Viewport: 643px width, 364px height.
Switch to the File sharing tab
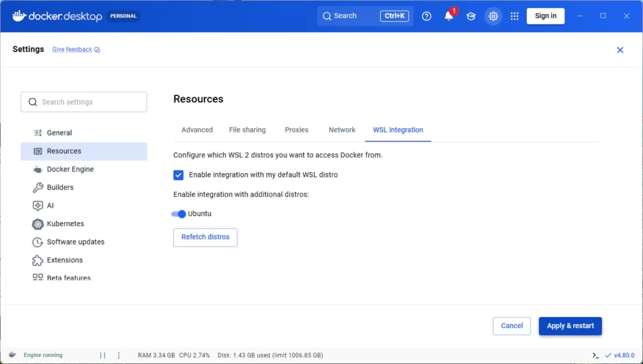pyautogui.click(x=247, y=130)
